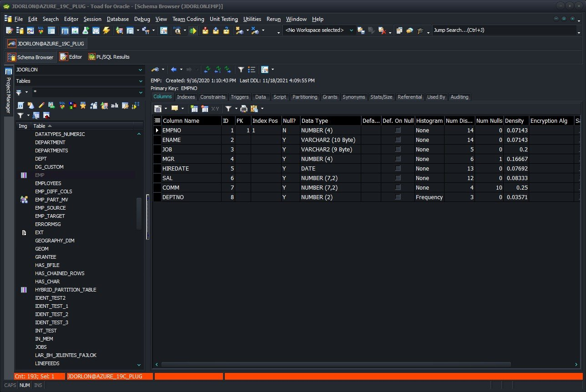Open the SQL optimizer heart icon
Viewport: 586px width, 392px height.
(41, 30)
